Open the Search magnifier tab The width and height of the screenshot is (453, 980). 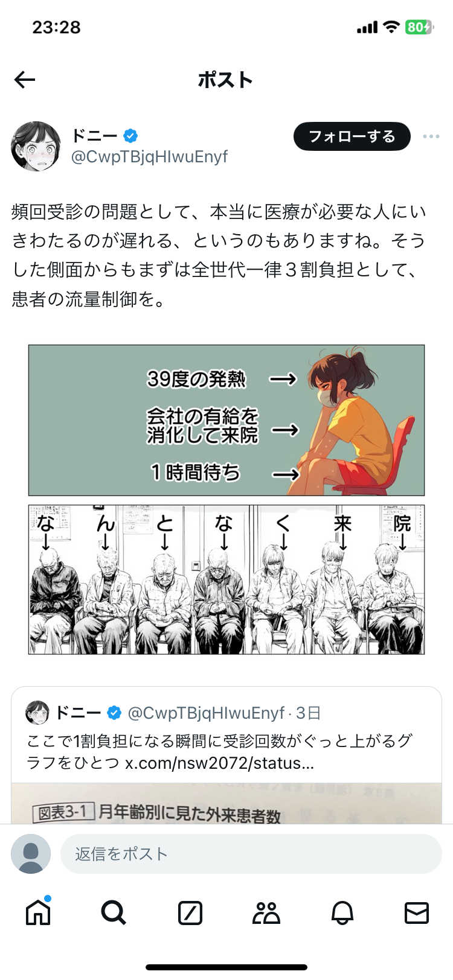(114, 912)
